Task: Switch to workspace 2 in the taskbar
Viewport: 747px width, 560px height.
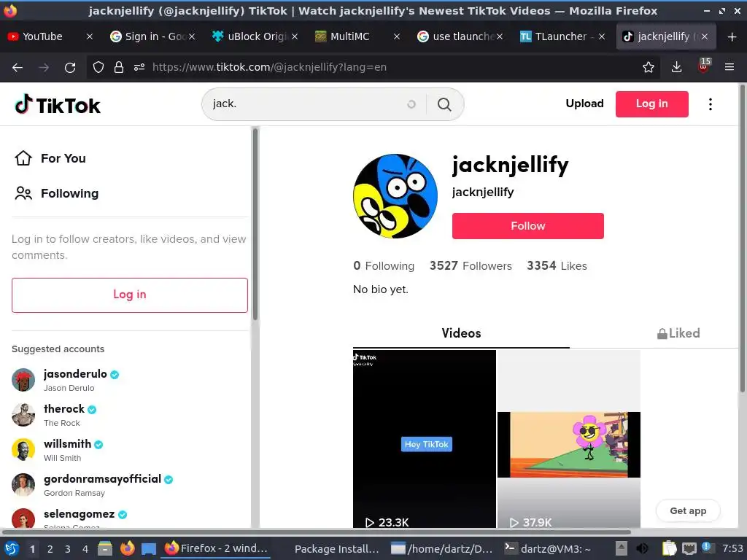Action: coord(50,549)
